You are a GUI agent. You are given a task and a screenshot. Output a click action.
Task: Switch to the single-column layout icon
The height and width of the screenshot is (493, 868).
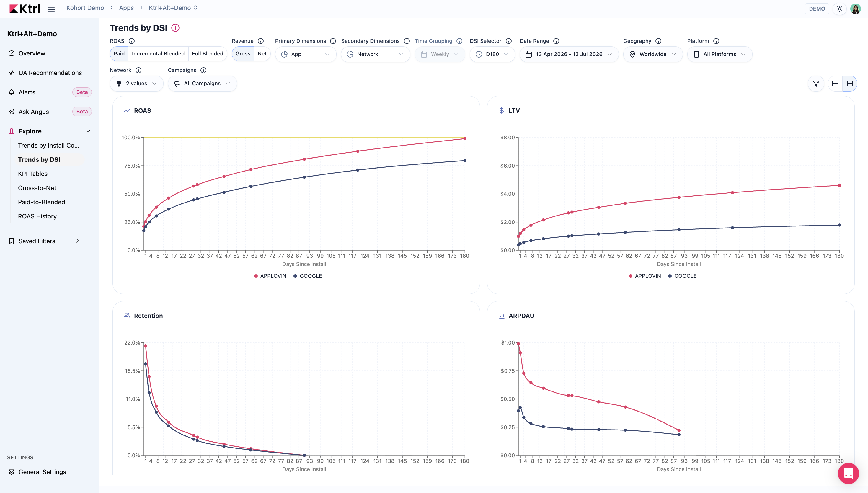pos(835,84)
